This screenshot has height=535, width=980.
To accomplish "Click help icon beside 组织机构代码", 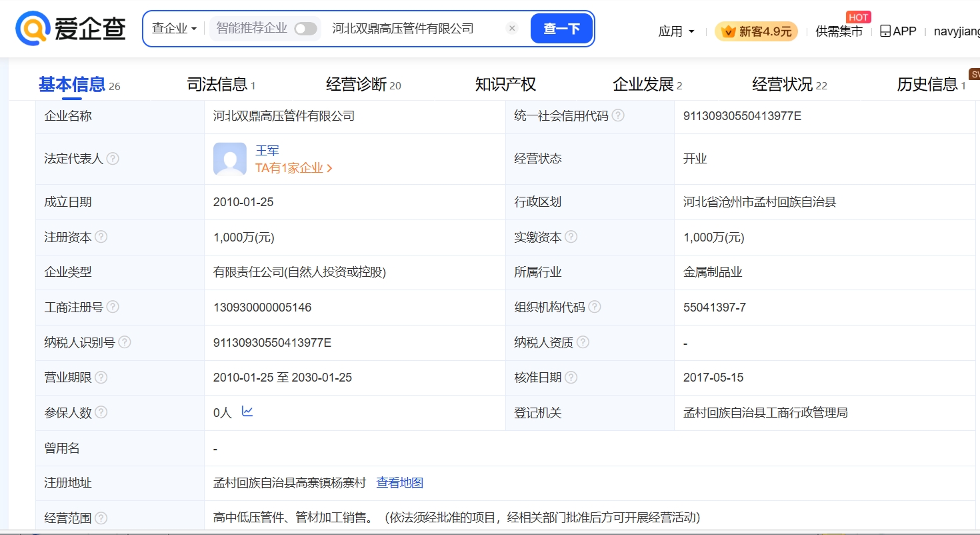I will [595, 307].
